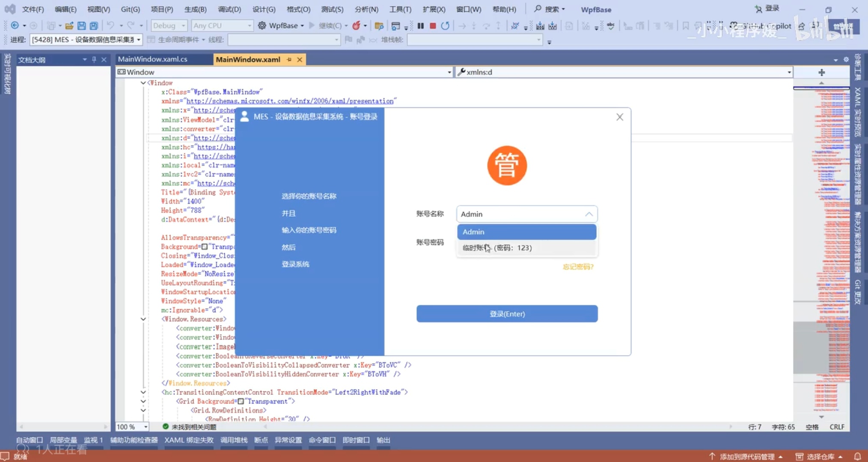Image resolution: width=868 pixels, height=462 pixels.
Task: Adjust the 100% zoom level control
Action: (131, 426)
